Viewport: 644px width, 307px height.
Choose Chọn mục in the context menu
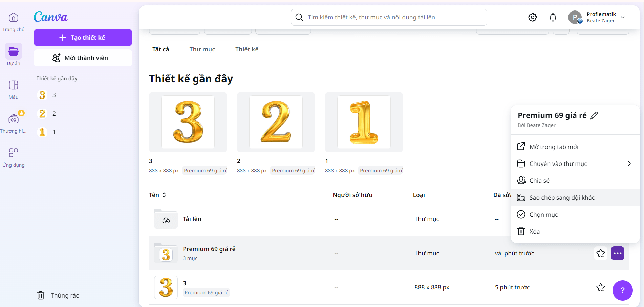point(543,215)
